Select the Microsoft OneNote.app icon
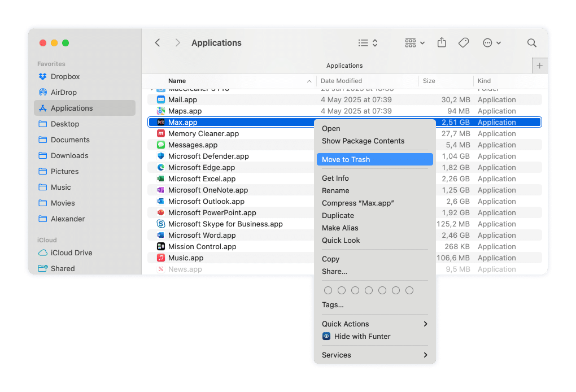Image resolution: width=576 pixels, height=392 pixels. (x=161, y=190)
